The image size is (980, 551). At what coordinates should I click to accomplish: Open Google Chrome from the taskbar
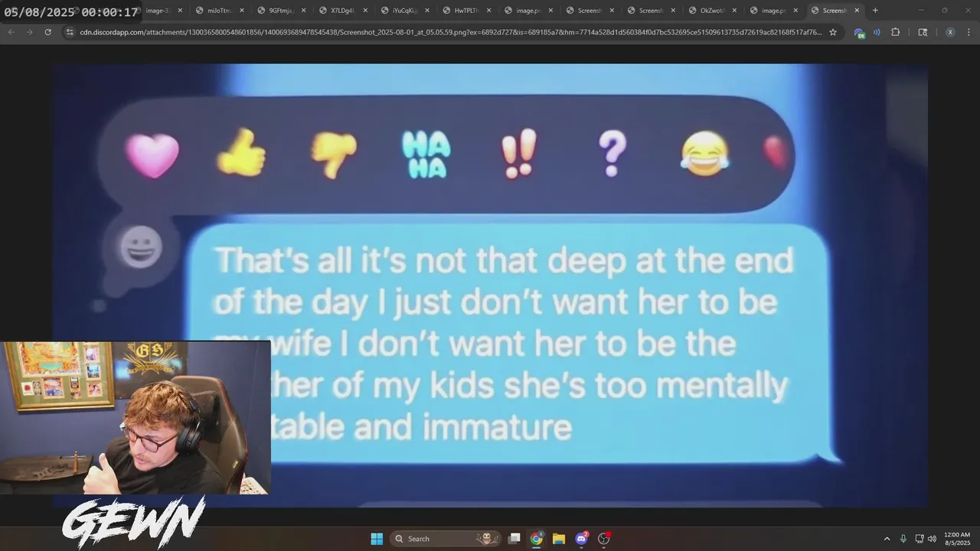(x=537, y=539)
